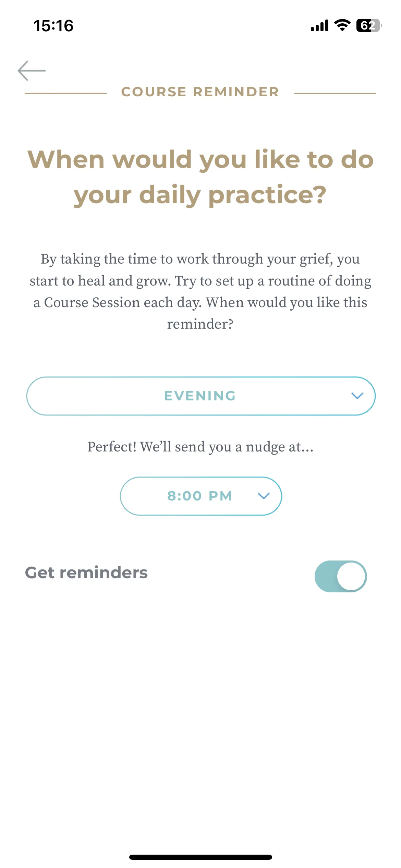
Task: Tap the Wi-Fi status icon
Action: point(342,25)
